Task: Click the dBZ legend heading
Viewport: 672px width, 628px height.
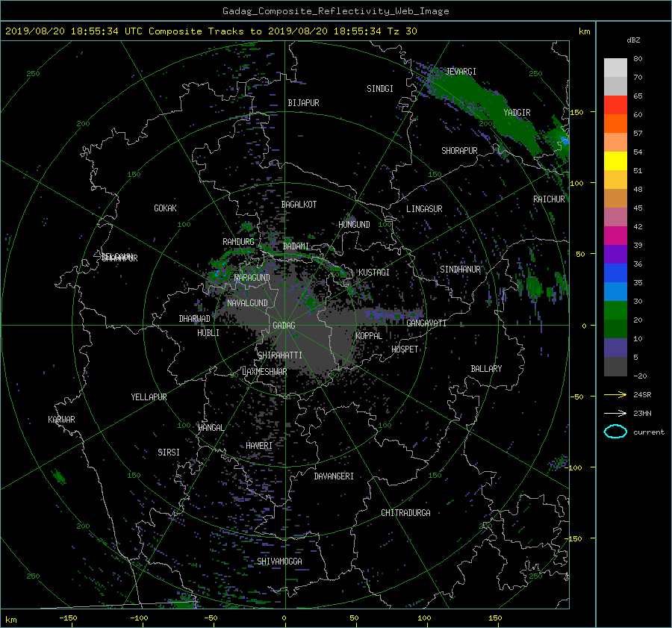Action: click(633, 40)
